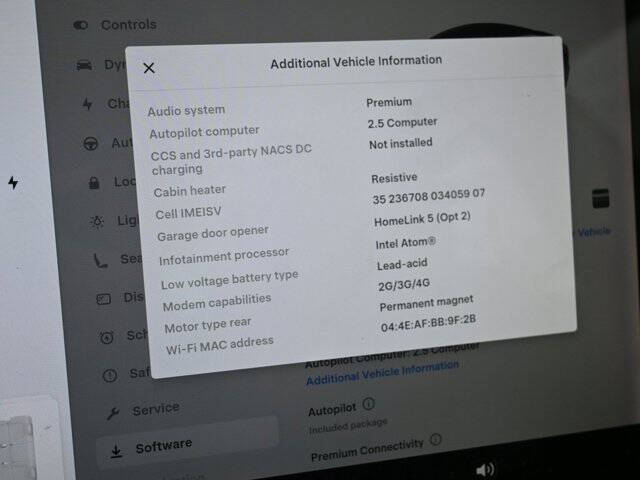Screen dimensions: 640x480
Task: Select the 'Motor type rear' label
Action: click(x=208, y=325)
